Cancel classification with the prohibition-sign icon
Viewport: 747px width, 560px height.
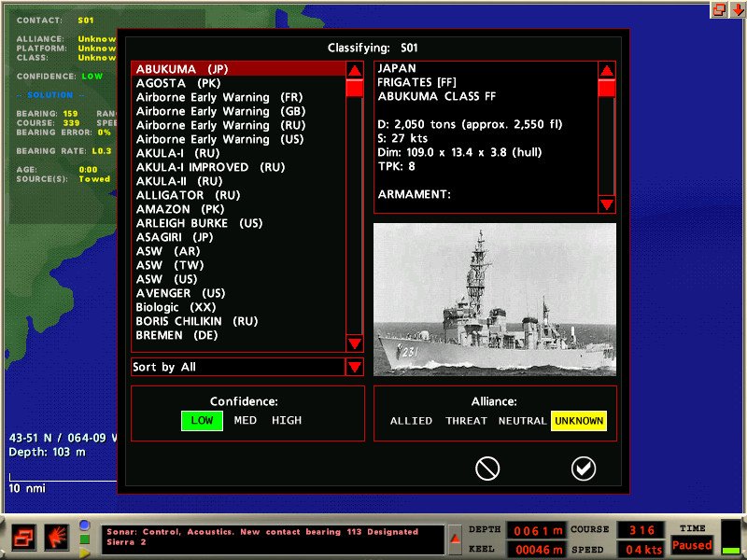pos(486,468)
